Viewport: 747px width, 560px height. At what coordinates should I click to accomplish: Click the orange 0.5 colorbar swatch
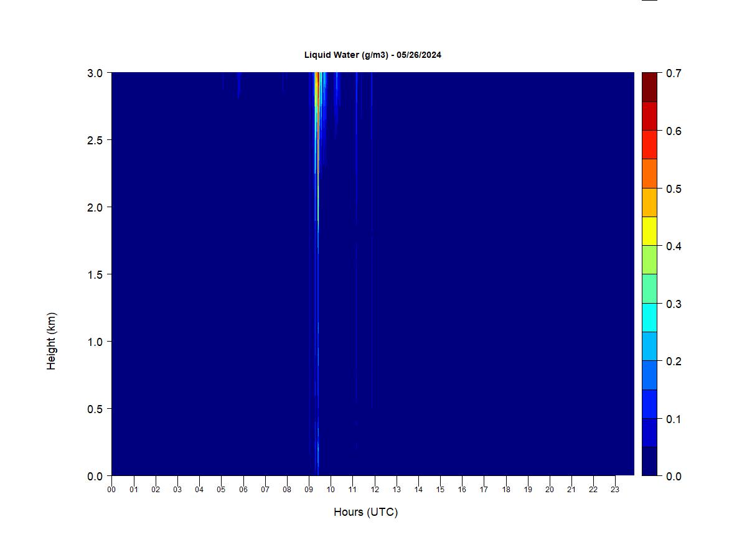click(x=649, y=174)
